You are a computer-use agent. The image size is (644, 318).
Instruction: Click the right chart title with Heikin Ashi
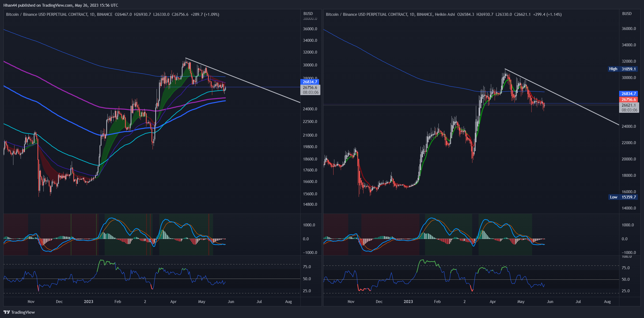click(390, 14)
